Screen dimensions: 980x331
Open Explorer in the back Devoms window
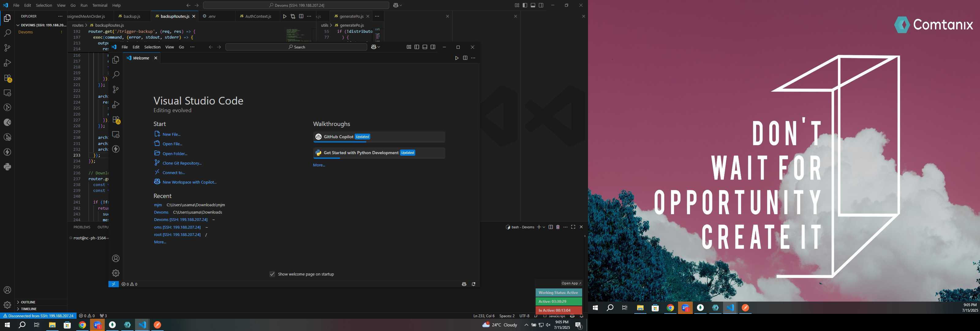pyautogui.click(x=7, y=18)
